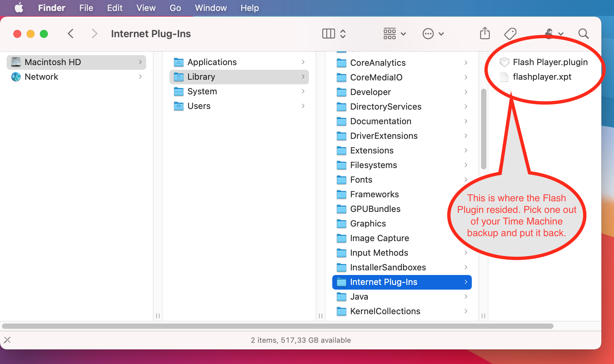Click the Frameworks folder icon

point(342,194)
